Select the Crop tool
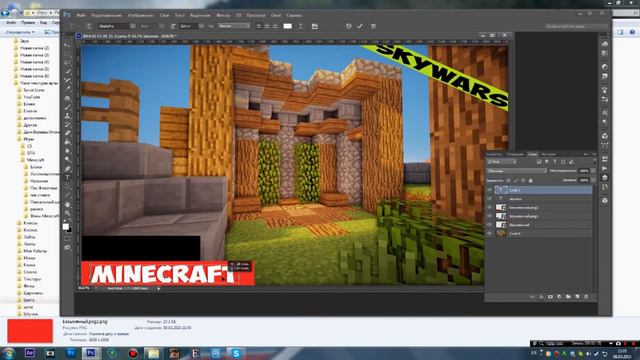The height and width of the screenshot is (360, 640). [x=67, y=80]
